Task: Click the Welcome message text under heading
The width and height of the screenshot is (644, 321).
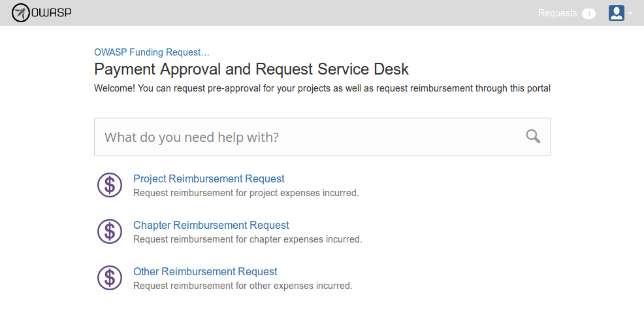Action: pyautogui.click(x=322, y=88)
